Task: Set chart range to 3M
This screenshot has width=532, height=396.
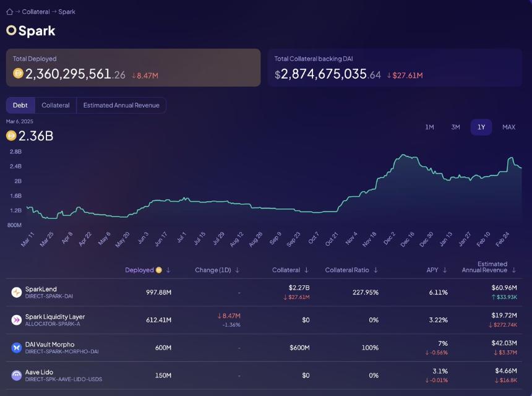Action: (455, 127)
